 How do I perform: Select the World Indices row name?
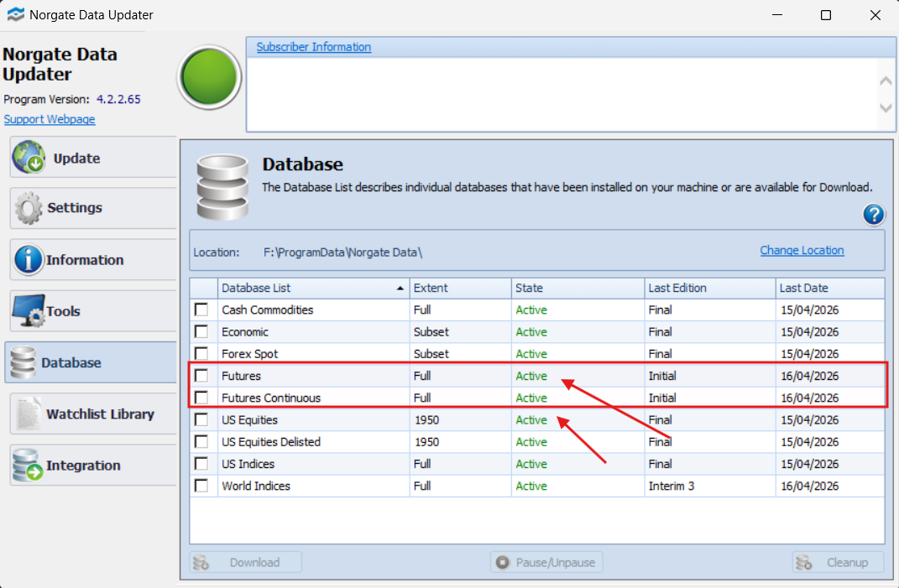click(256, 486)
